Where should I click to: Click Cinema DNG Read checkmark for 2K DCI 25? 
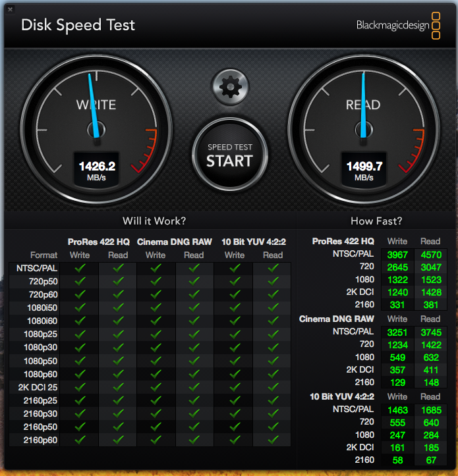tap(194, 387)
